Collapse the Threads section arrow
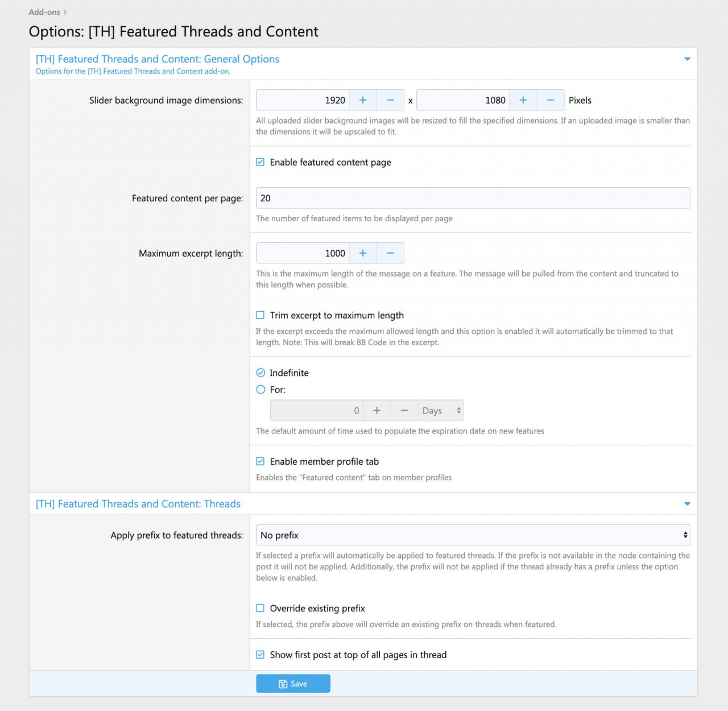 (687, 504)
